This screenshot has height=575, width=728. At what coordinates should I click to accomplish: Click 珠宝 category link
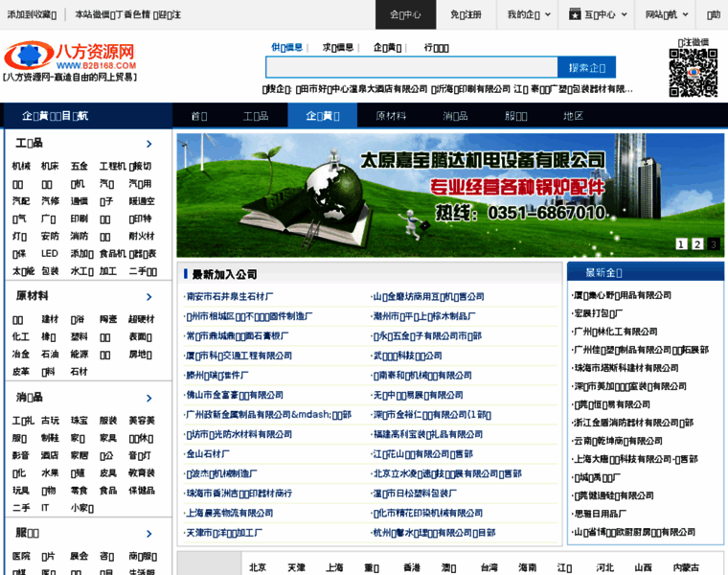tap(79, 421)
